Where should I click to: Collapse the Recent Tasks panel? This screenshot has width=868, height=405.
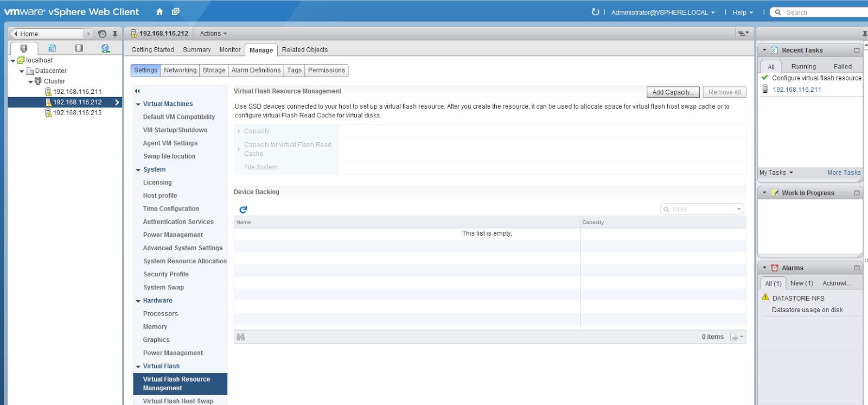click(764, 50)
